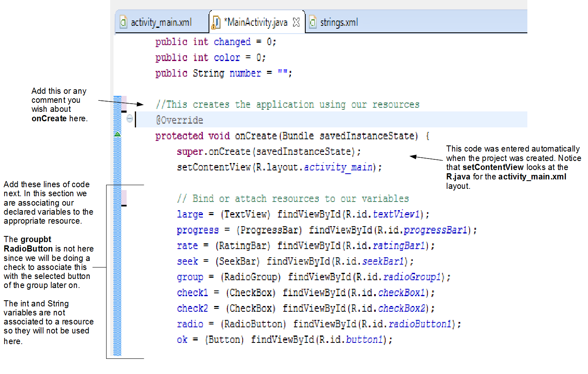Click the activity_main.xml file icon
The width and height of the screenshot is (588, 374).
point(123,22)
